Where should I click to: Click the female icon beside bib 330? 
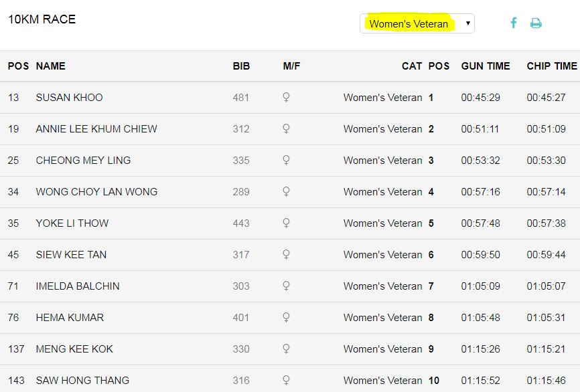tap(286, 349)
